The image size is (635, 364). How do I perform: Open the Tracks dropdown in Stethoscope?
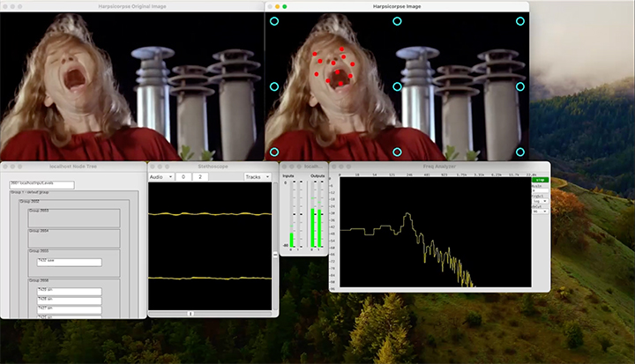click(257, 177)
